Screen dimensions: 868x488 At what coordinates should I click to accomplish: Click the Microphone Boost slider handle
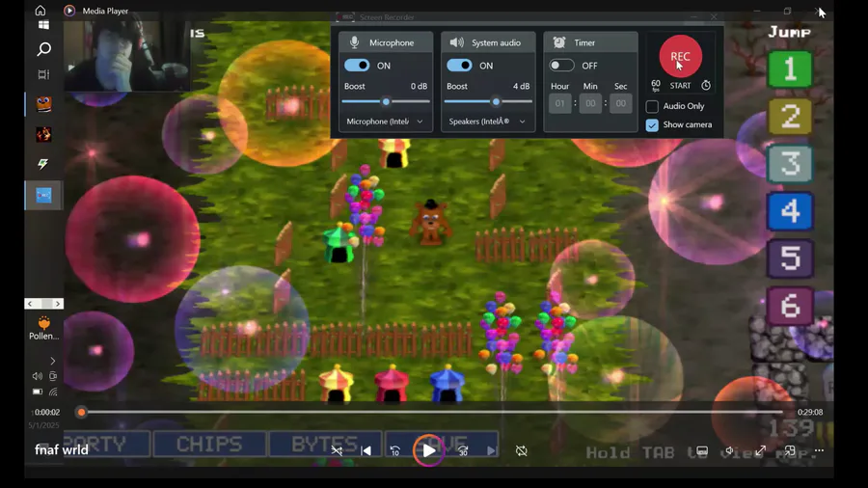pyautogui.click(x=387, y=102)
